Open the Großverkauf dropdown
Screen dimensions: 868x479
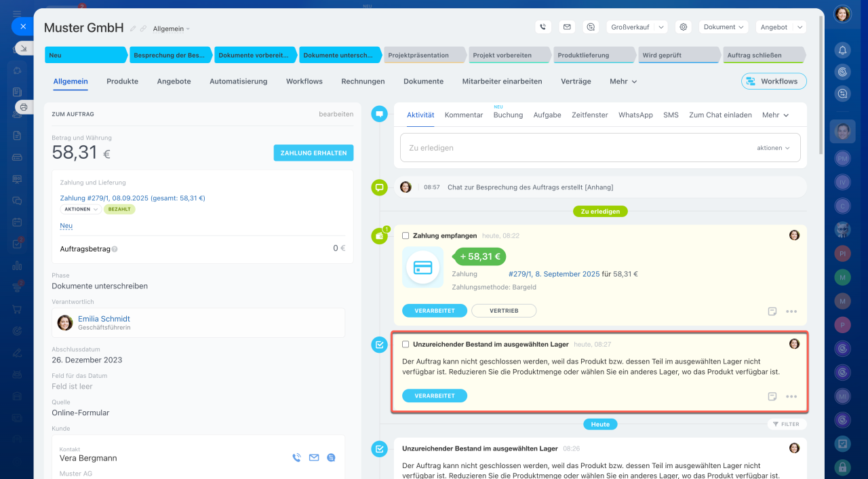637,27
